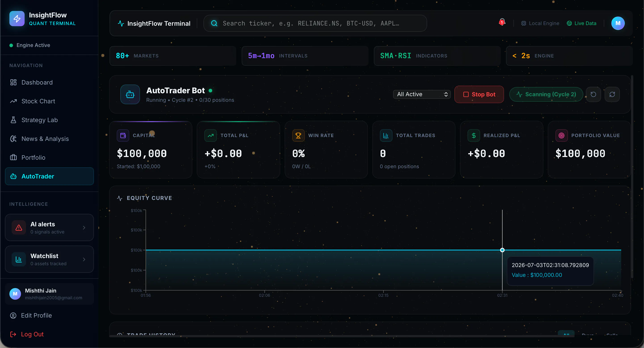Open Dashboard from the navigation
This screenshot has height=348, width=644.
point(49,82)
